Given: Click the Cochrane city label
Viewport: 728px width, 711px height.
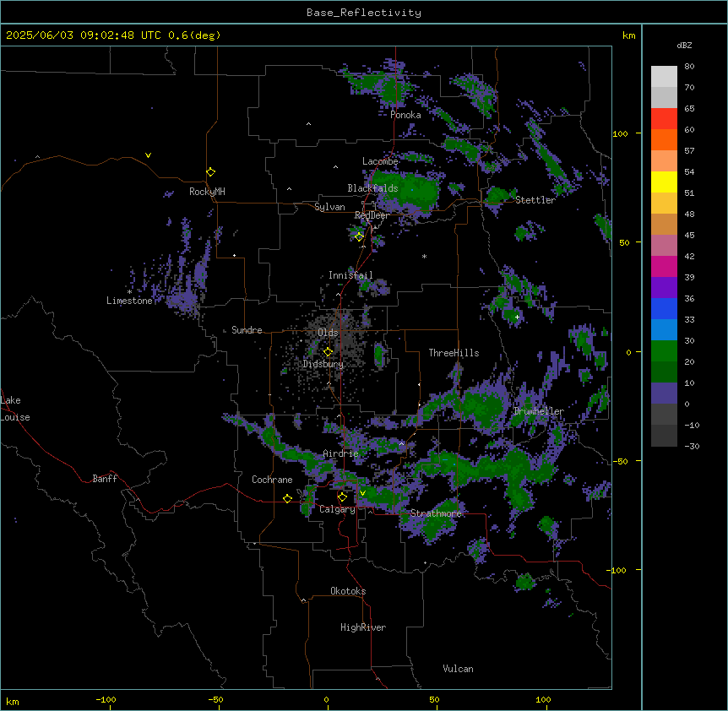Looking at the screenshot, I should pos(272,480).
